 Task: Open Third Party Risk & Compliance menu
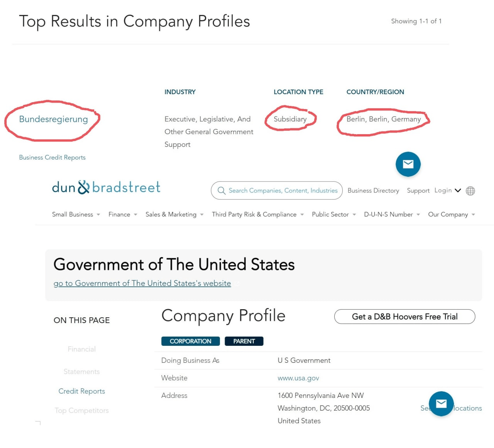point(257,214)
